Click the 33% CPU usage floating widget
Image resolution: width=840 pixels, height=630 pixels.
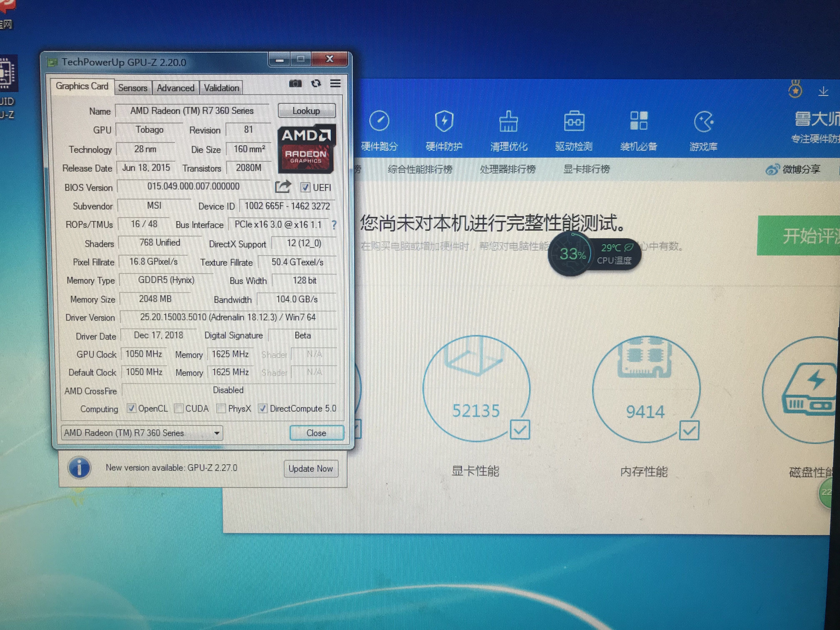click(570, 254)
